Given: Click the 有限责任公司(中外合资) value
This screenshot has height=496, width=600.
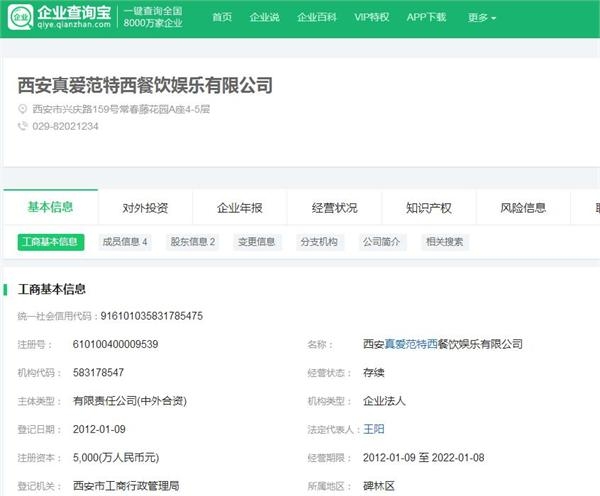Looking at the screenshot, I should click(x=130, y=401).
